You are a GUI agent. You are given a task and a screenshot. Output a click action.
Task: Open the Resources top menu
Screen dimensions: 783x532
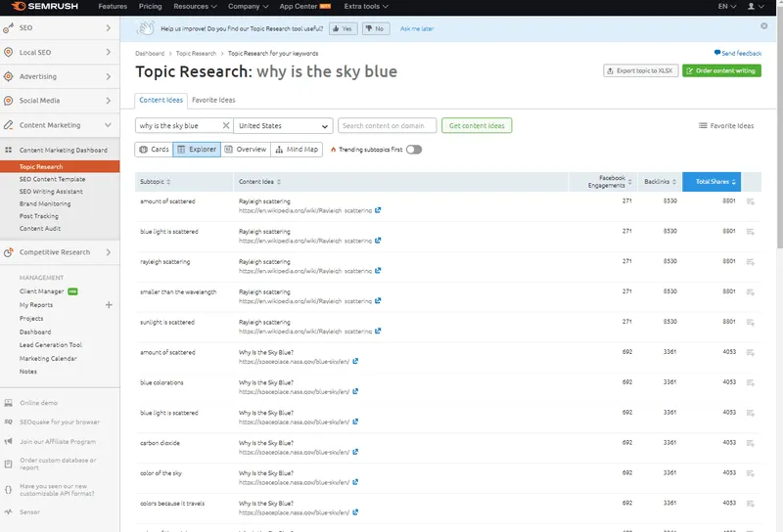195,6
